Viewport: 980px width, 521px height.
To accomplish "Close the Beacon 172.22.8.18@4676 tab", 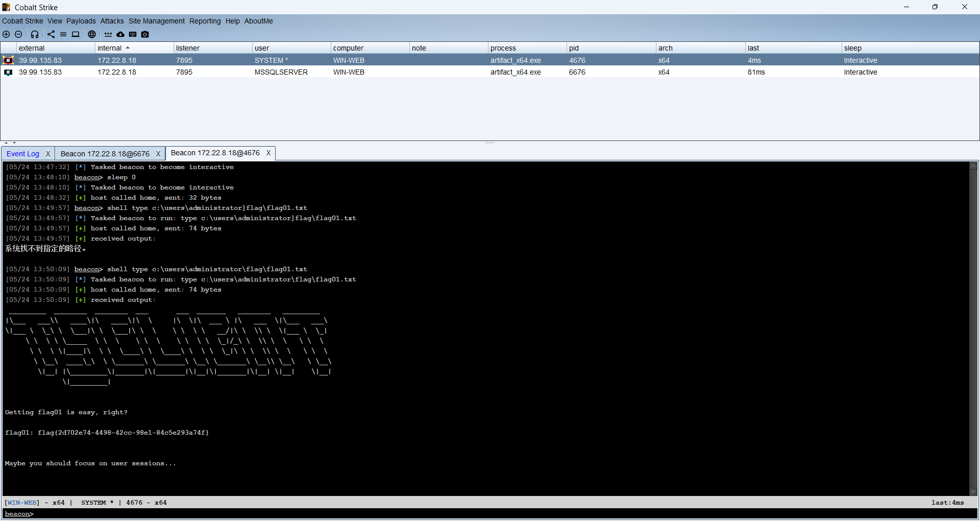I will tap(268, 153).
